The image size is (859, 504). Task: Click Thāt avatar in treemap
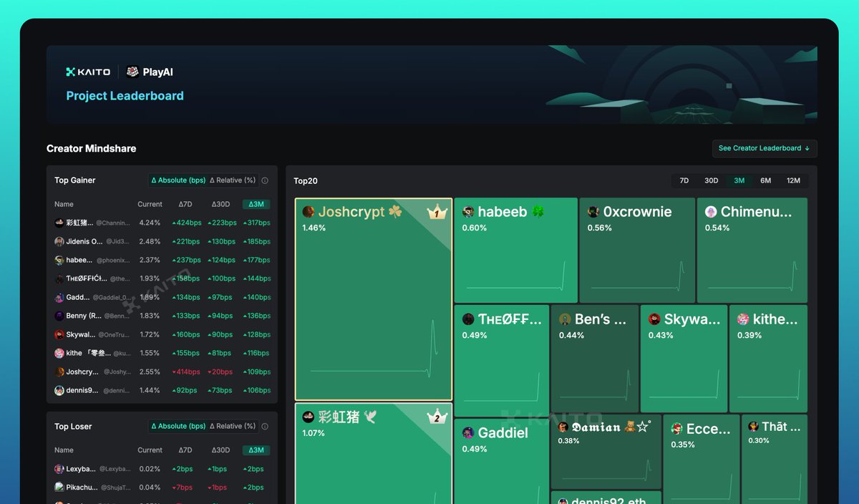(753, 427)
